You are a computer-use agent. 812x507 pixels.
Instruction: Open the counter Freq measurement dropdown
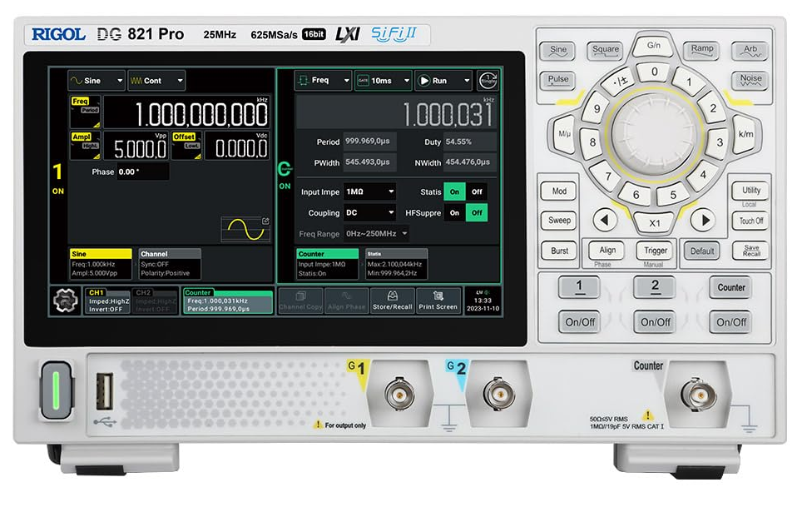click(323, 81)
